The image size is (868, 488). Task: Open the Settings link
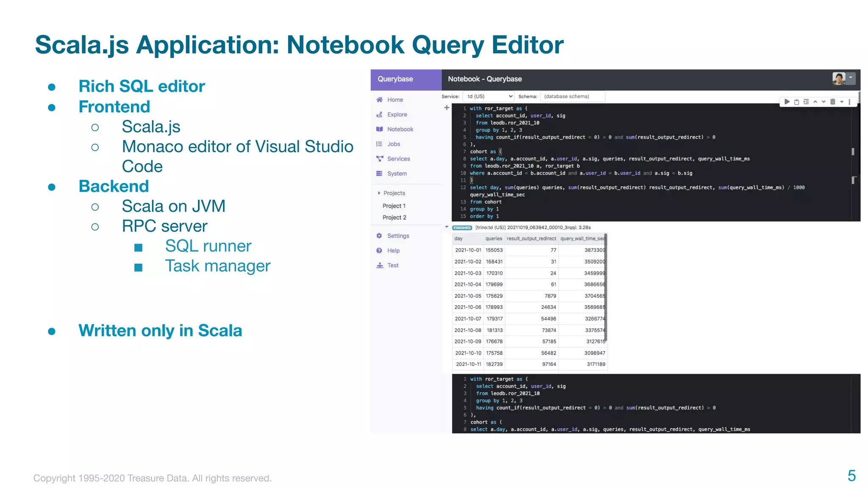click(x=398, y=236)
